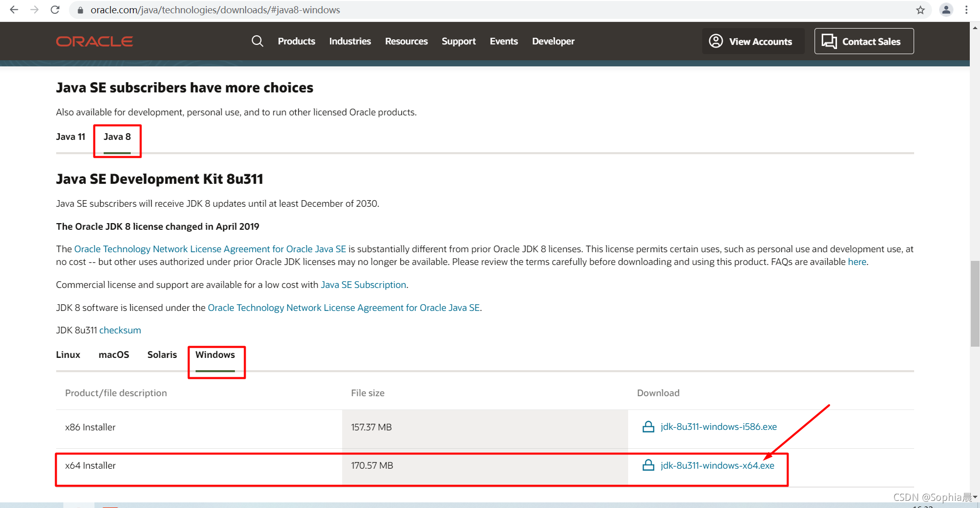Switch to the Java 11 tab
This screenshot has height=508, width=980.
pyautogui.click(x=70, y=137)
